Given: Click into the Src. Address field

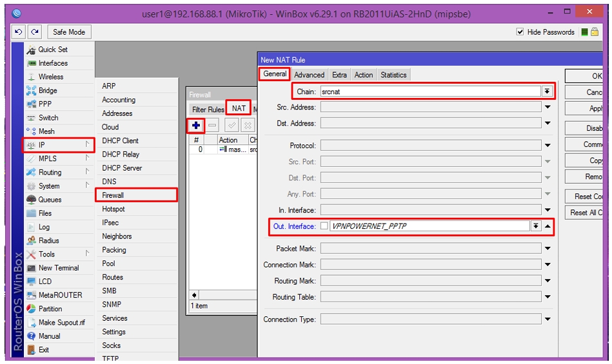Looking at the screenshot, I should 431,107.
